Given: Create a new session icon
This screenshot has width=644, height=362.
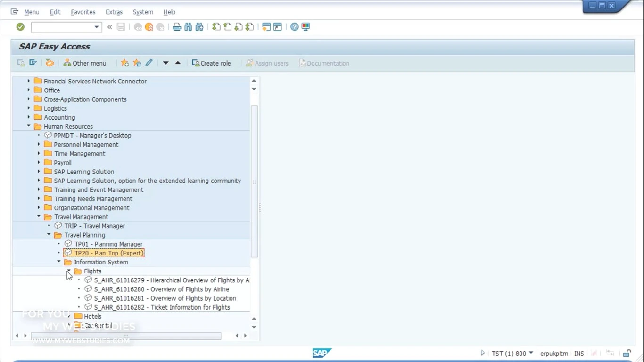Looking at the screenshot, I should pyautogui.click(x=266, y=27).
